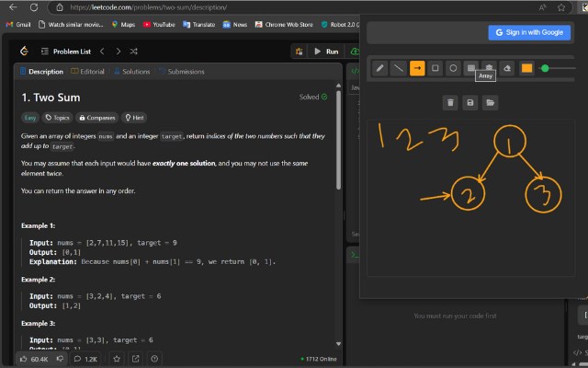Select the tool icon next to Array
This screenshot has width=588, height=368.
point(489,67)
